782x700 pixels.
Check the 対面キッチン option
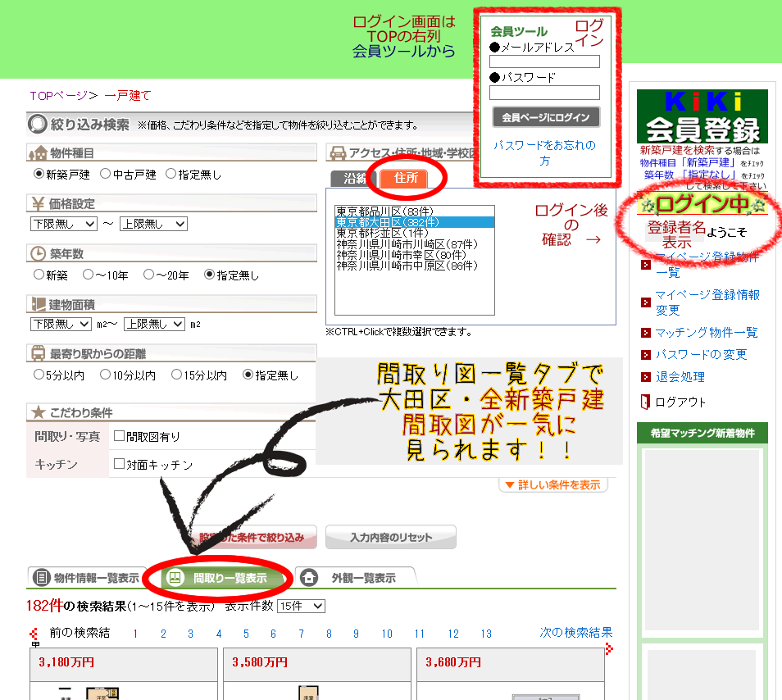pos(119,464)
